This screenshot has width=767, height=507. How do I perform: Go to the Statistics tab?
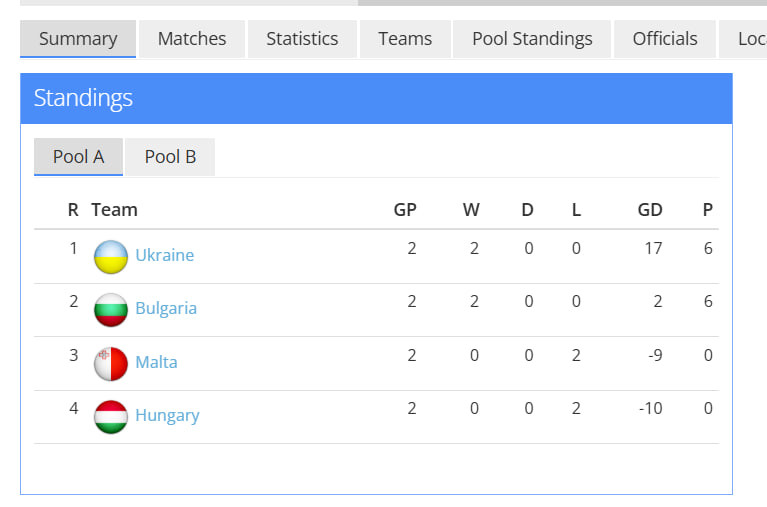coord(302,39)
